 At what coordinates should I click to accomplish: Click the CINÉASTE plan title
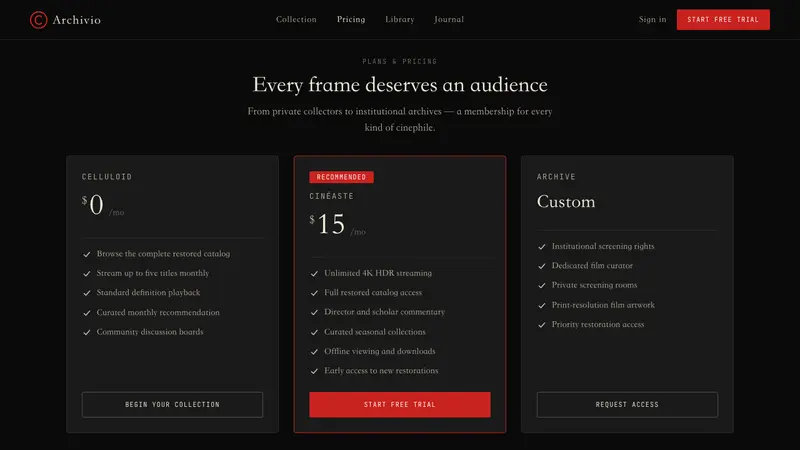click(x=332, y=195)
